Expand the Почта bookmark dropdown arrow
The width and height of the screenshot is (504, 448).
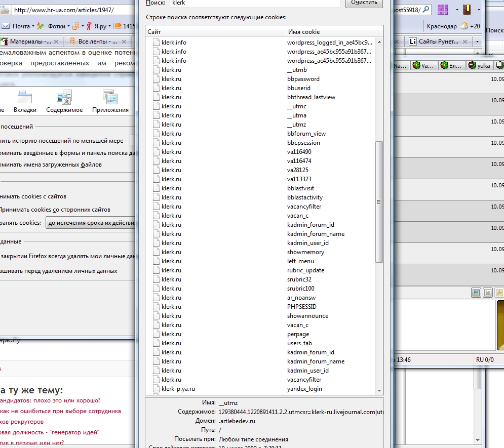(33, 26)
